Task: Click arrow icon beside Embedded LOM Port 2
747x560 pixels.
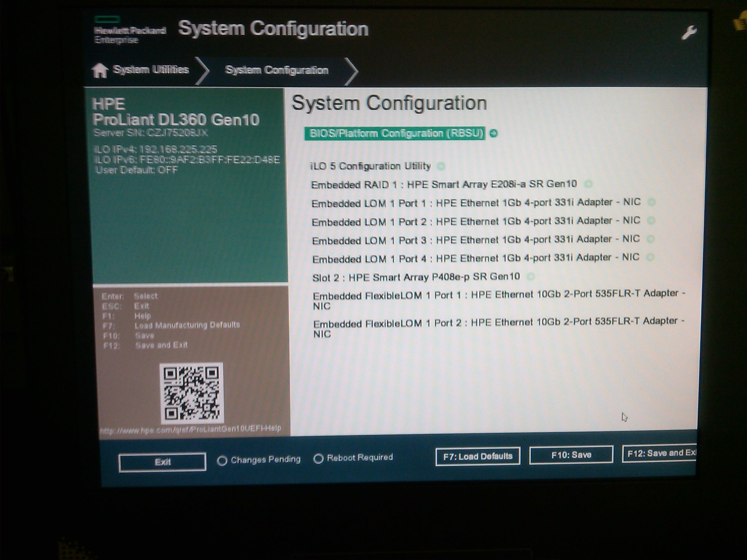Action: [651, 221]
